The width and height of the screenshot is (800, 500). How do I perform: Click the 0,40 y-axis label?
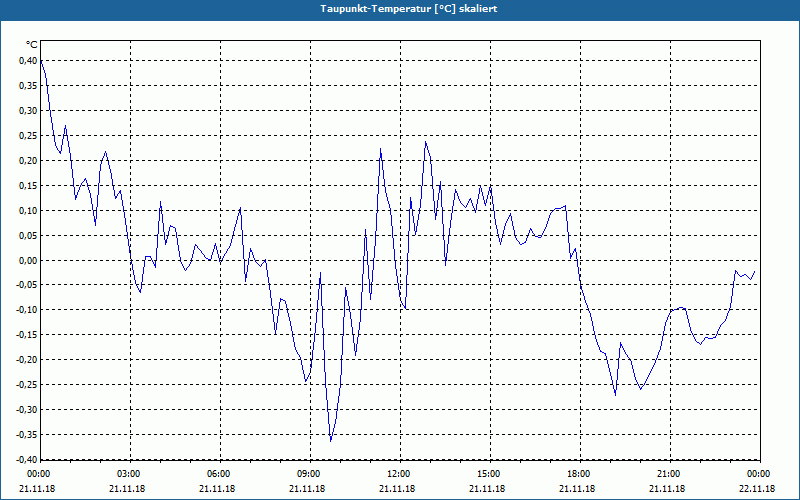[x=28, y=61]
